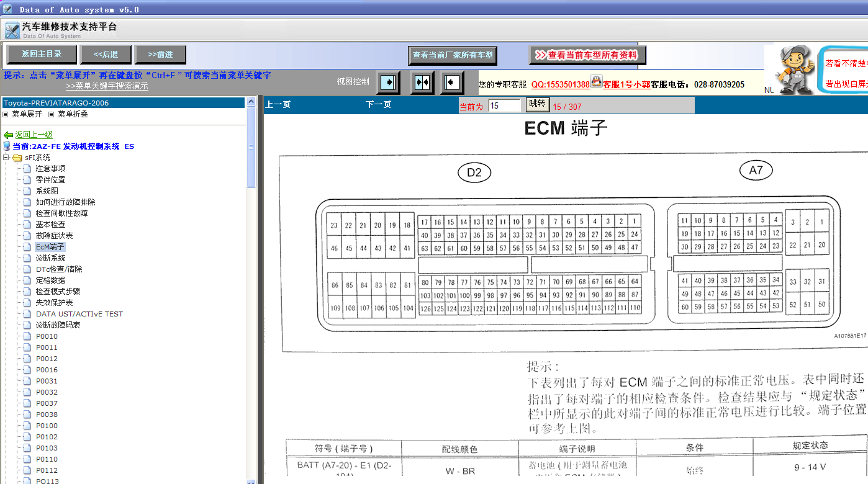
Task: Open P0010 trouble code item
Action: pos(47,336)
